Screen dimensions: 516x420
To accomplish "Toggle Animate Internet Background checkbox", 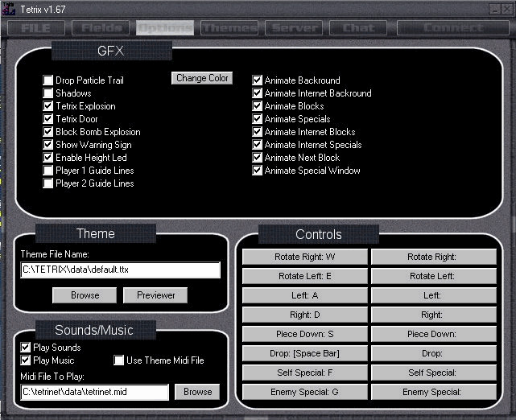I will [257, 93].
